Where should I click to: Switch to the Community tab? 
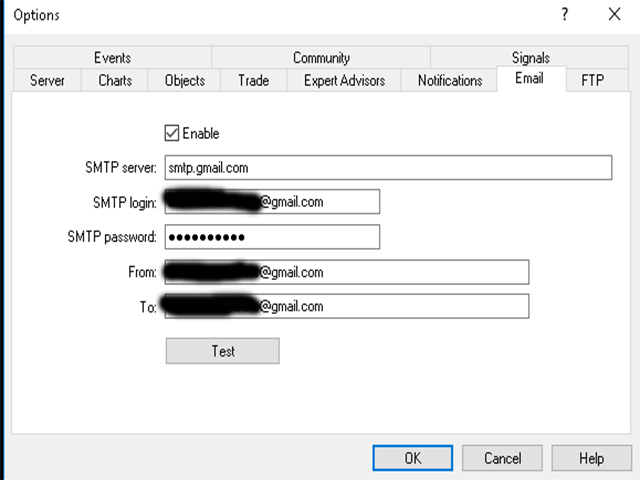(x=321, y=58)
